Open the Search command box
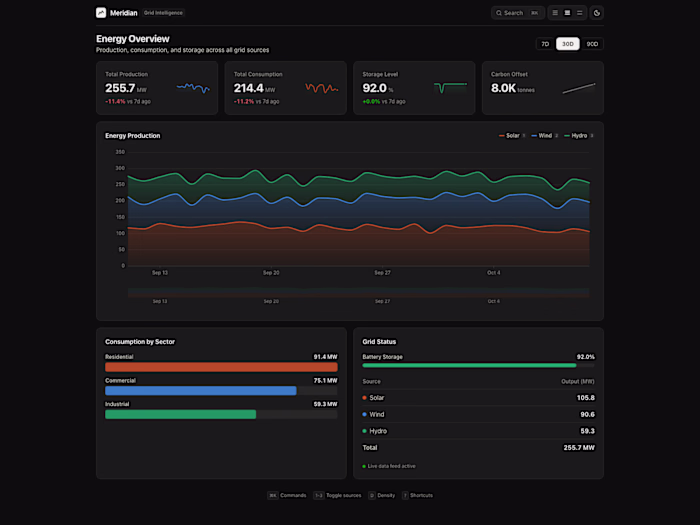Viewport: 700px width, 525px height. coord(517,13)
